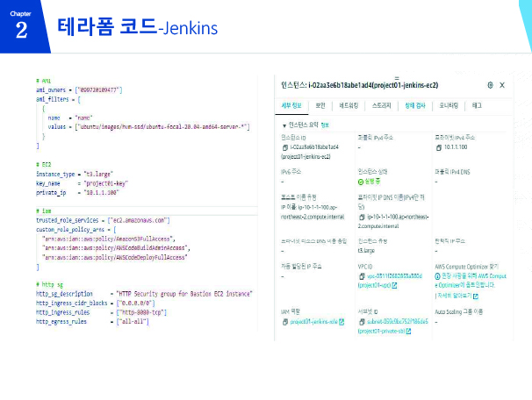Viewport: 532px width, 400px height.
Task: Click the http_ingress_cidr_blocks code line
Action: coord(96,304)
